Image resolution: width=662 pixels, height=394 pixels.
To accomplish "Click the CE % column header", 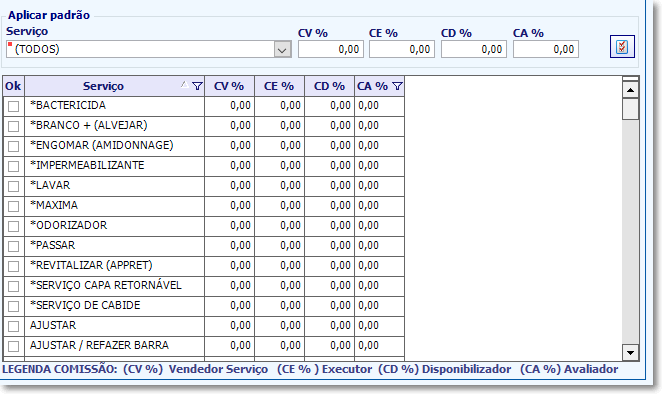I will point(279,86).
